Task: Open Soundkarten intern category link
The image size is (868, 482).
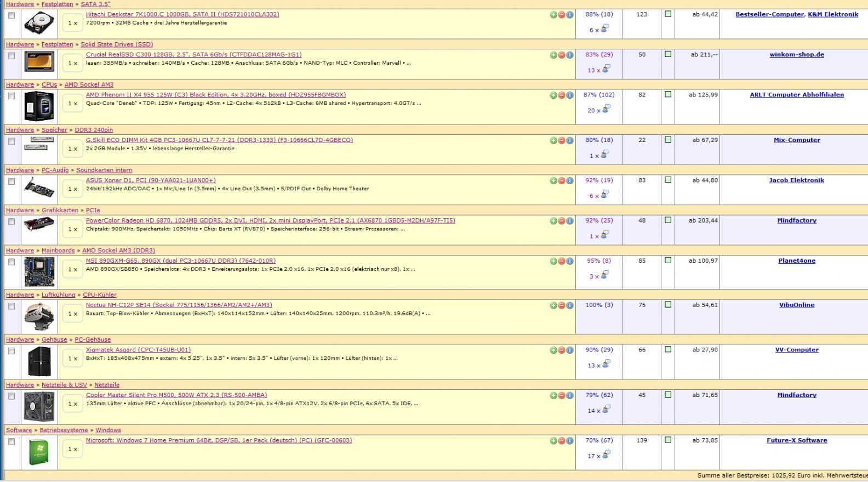Action: point(104,170)
